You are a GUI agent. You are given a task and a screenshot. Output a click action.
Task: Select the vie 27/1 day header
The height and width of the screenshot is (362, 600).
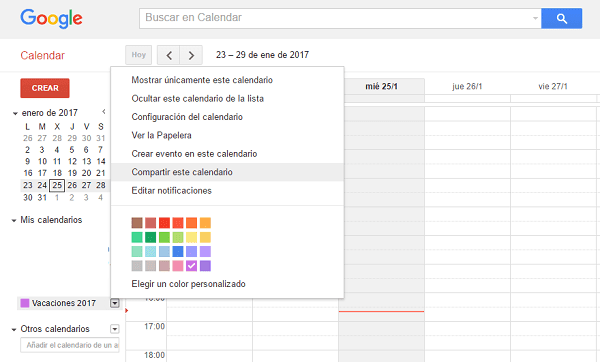(x=553, y=86)
